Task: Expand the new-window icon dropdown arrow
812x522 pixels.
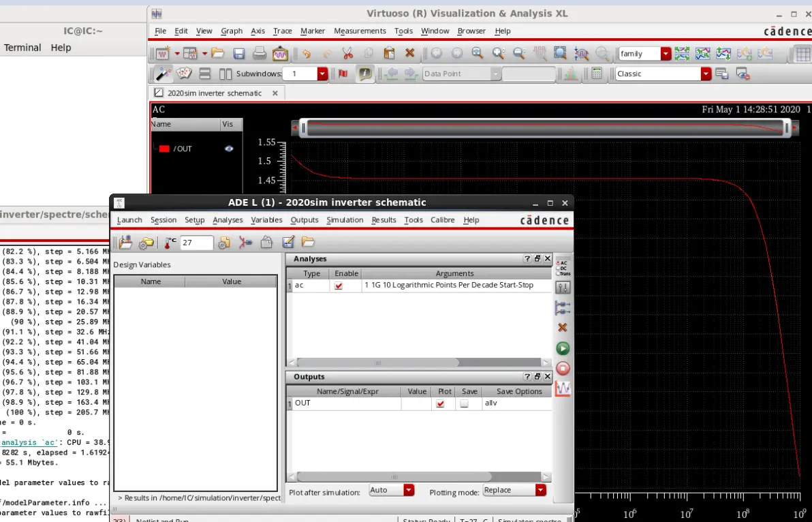Action: (x=176, y=53)
